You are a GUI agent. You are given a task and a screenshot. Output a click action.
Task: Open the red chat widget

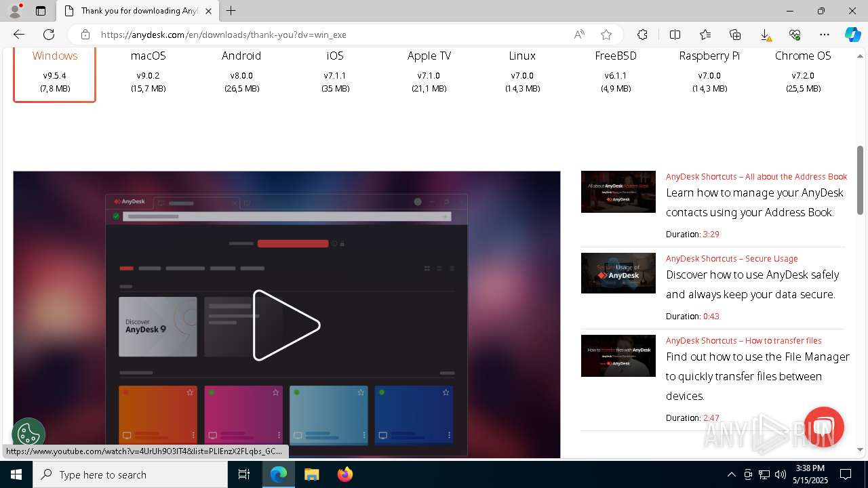click(823, 426)
